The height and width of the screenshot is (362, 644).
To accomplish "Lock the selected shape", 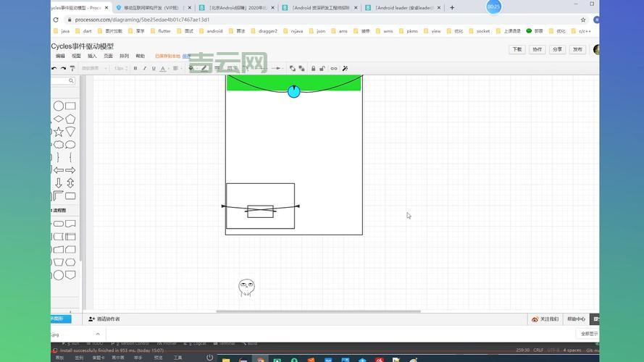I will (x=314, y=69).
